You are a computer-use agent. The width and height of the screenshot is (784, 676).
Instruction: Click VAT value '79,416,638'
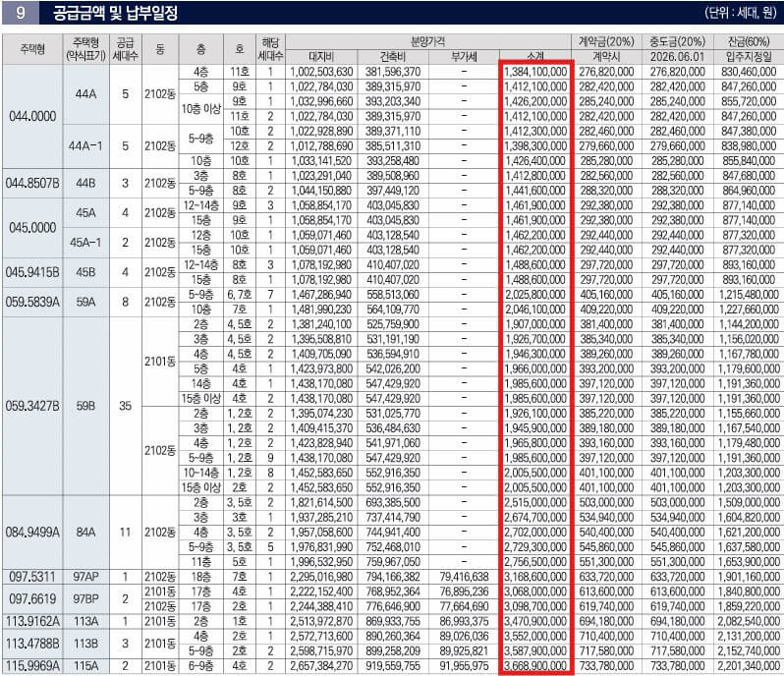tap(464, 577)
